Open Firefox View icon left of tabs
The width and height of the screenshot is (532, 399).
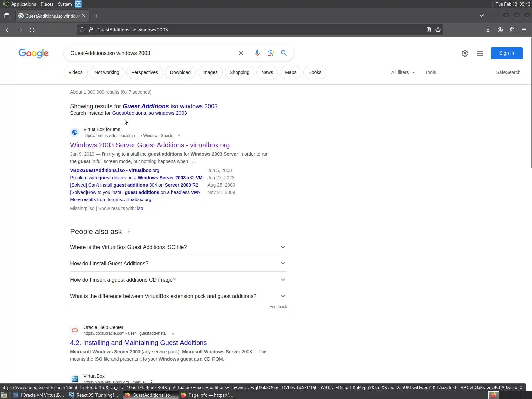pos(7,16)
